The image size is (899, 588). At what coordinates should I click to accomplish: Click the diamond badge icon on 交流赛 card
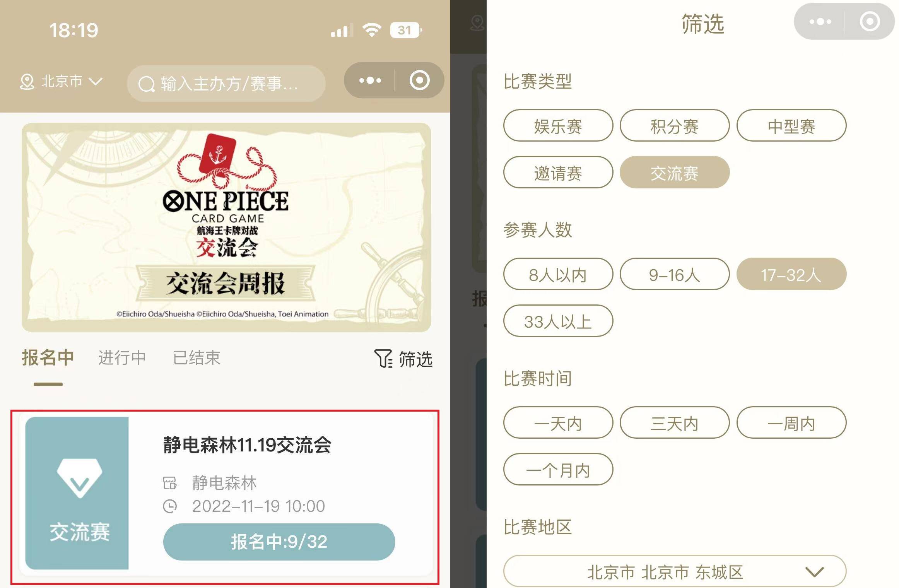[x=80, y=478]
